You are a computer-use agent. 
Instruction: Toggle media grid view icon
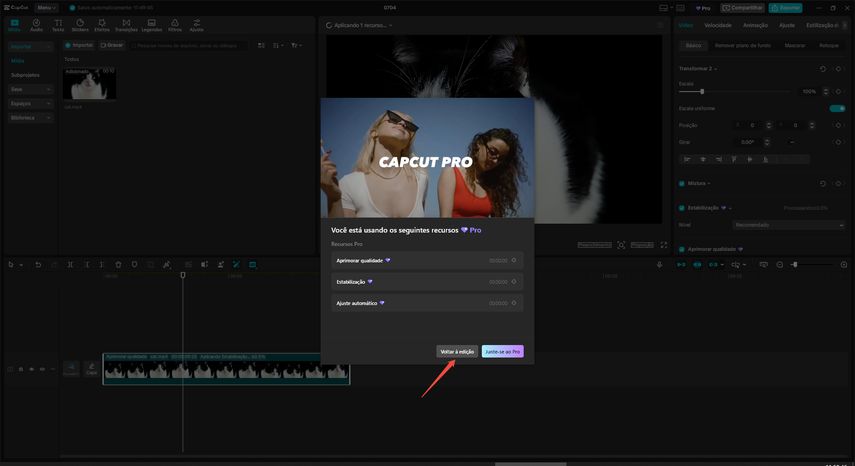(x=261, y=46)
